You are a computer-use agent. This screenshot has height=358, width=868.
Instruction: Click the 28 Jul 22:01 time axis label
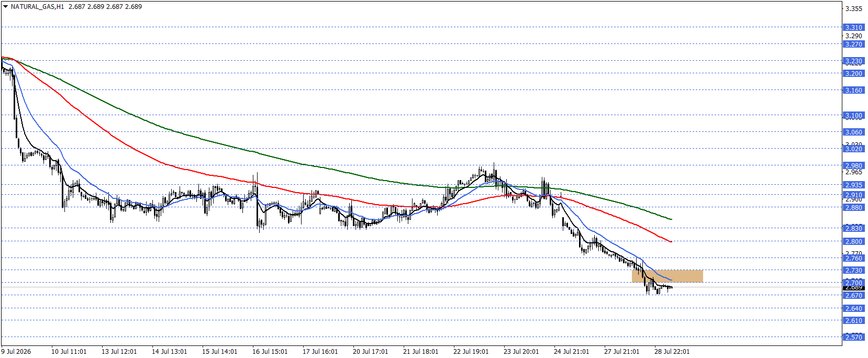[672, 351]
